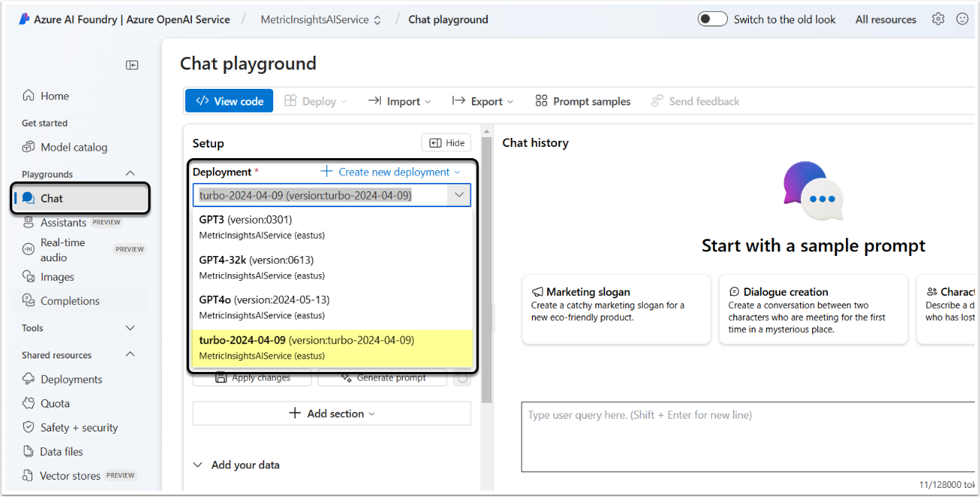Select the Chat playground item
This screenshot has width=980, height=497.
point(81,198)
